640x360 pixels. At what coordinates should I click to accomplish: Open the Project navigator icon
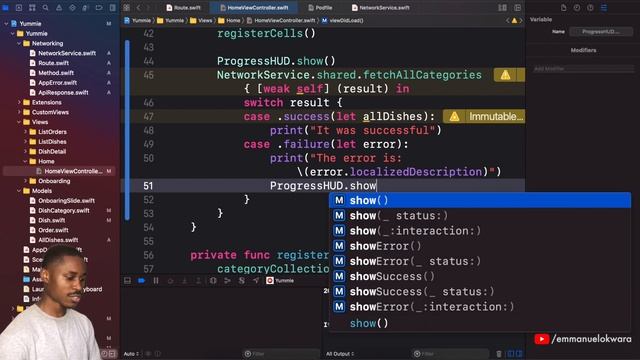click(x=6, y=8)
